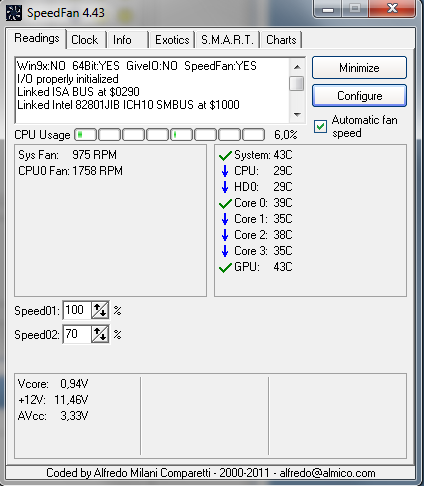Click the 6,0% CPU usage value
The height and width of the screenshot is (486, 424).
point(286,135)
